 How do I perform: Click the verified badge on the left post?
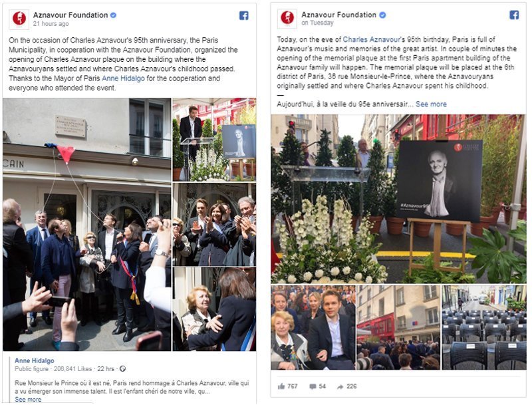114,15
